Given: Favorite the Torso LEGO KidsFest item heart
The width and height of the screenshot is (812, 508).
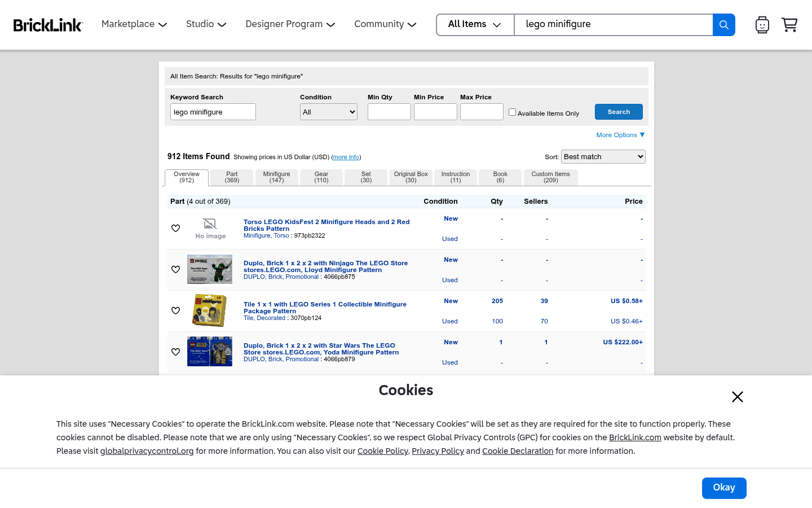Looking at the screenshot, I should click(175, 229).
